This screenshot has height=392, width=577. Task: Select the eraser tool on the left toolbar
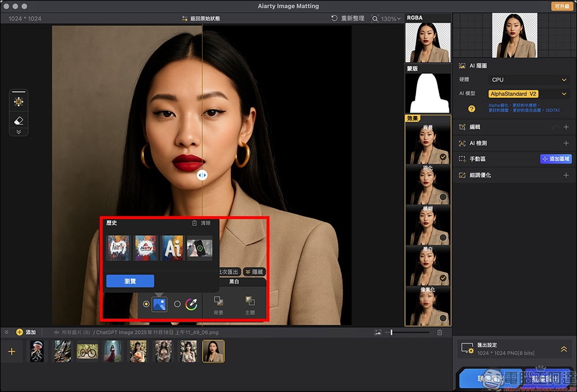tap(18, 119)
